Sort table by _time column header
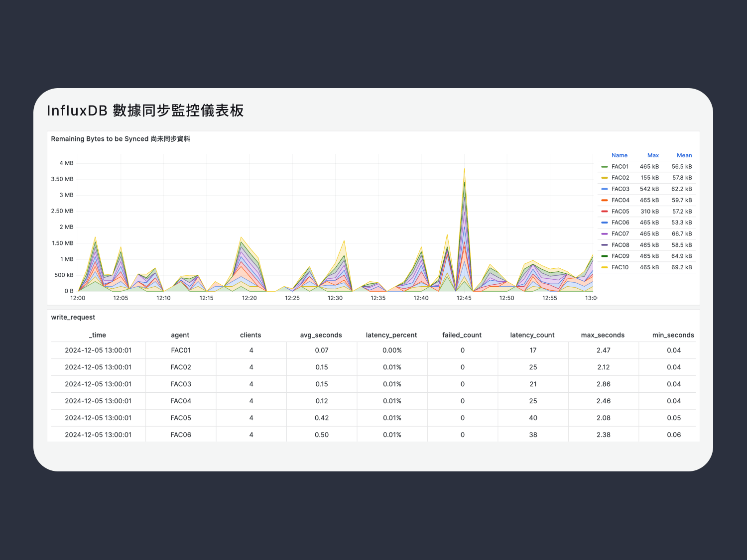 pyautogui.click(x=98, y=335)
